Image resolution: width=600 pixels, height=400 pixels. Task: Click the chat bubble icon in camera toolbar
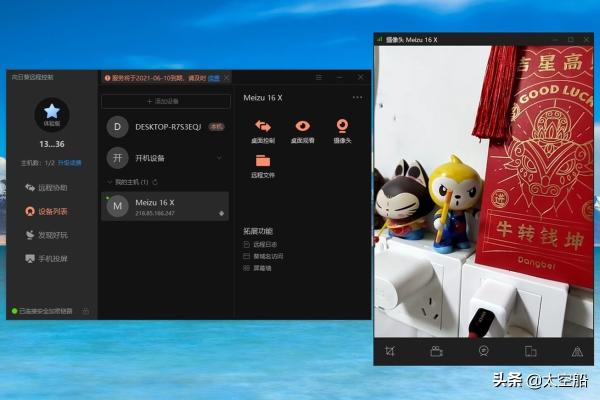pos(484,351)
